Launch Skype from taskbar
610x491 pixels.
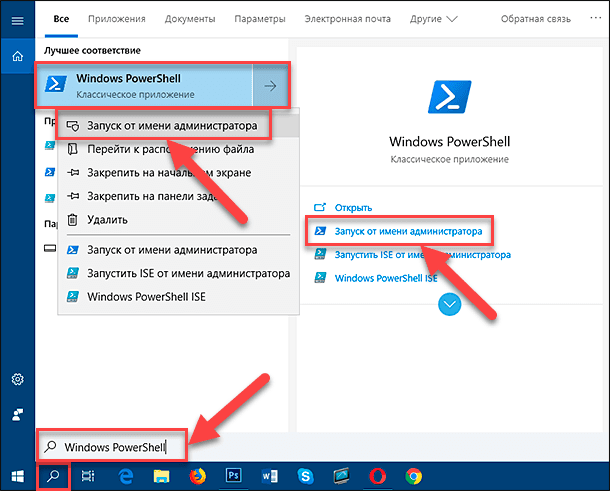point(305,476)
